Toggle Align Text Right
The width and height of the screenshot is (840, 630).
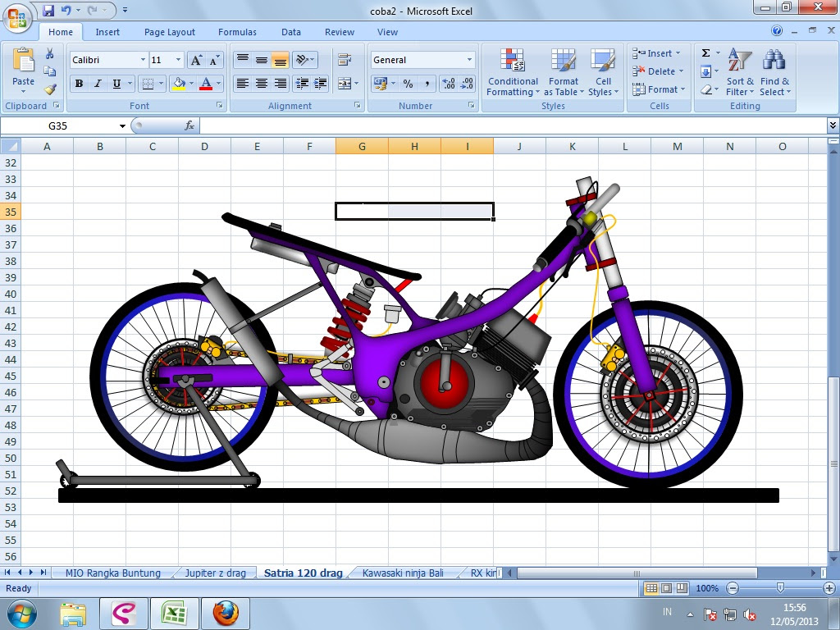coord(280,83)
